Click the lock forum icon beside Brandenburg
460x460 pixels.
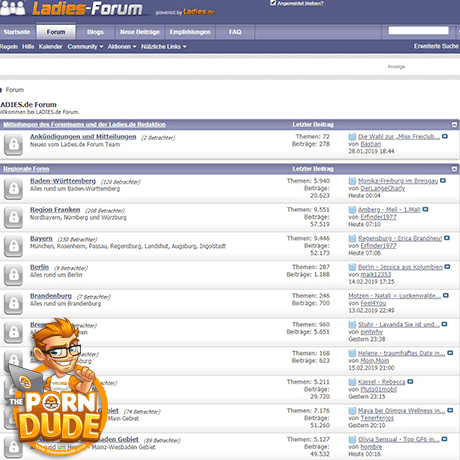13,303
